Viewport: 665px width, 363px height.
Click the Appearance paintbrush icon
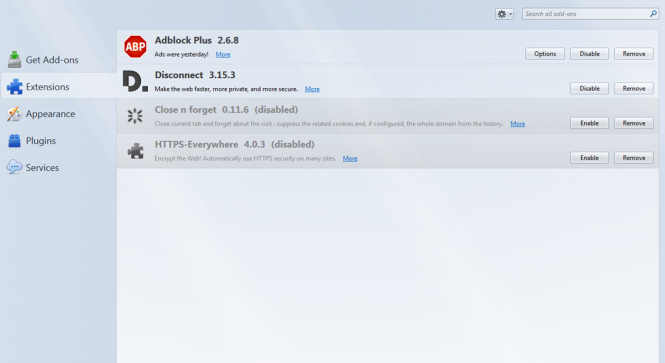tap(14, 114)
